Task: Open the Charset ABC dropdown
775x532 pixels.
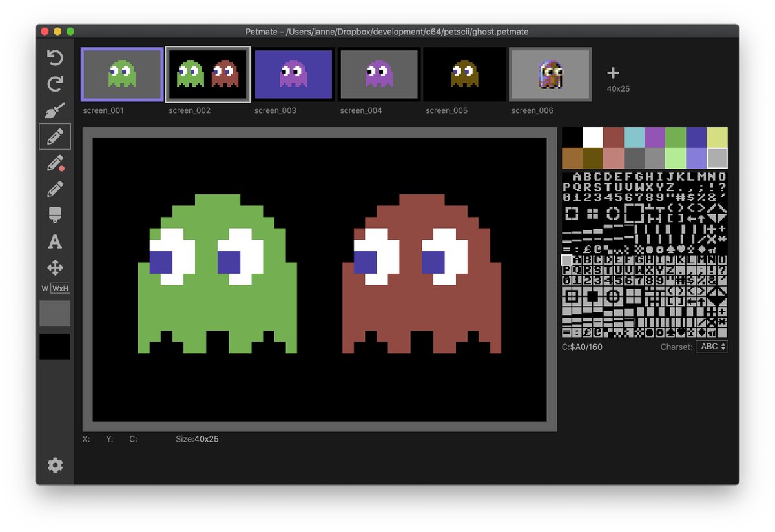Action: coord(712,347)
